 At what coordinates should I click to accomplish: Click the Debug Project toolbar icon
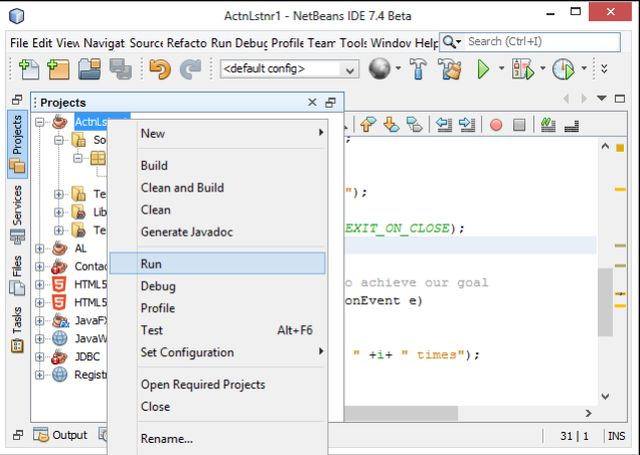[523, 69]
